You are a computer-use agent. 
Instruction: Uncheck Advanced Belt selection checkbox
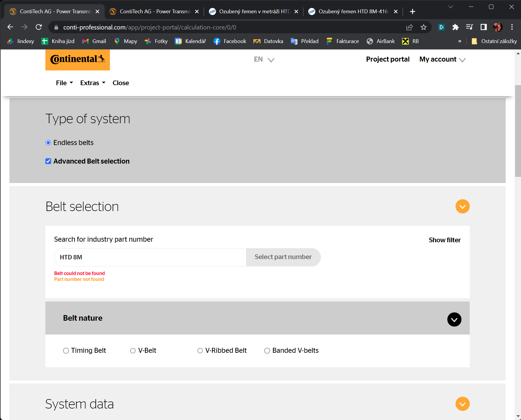pyautogui.click(x=48, y=161)
